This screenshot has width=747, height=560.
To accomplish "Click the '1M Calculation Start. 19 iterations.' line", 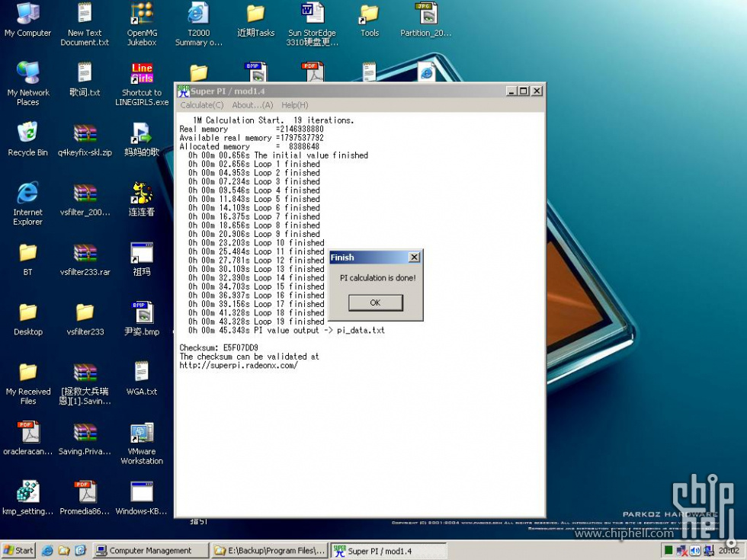I will tap(274, 120).
